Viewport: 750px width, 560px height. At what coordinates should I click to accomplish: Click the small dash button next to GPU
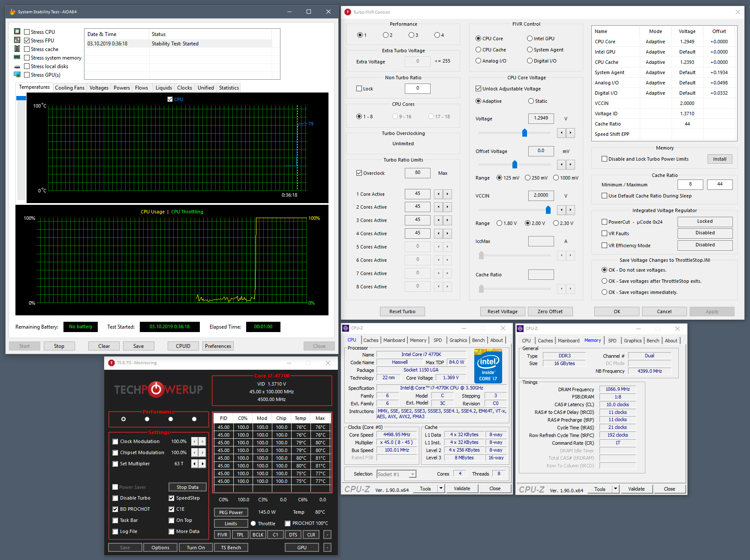[x=327, y=548]
